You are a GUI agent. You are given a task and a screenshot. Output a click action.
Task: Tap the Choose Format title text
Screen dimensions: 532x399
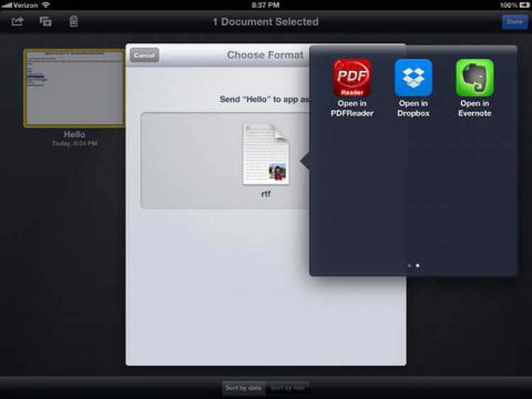click(x=265, y=55)
